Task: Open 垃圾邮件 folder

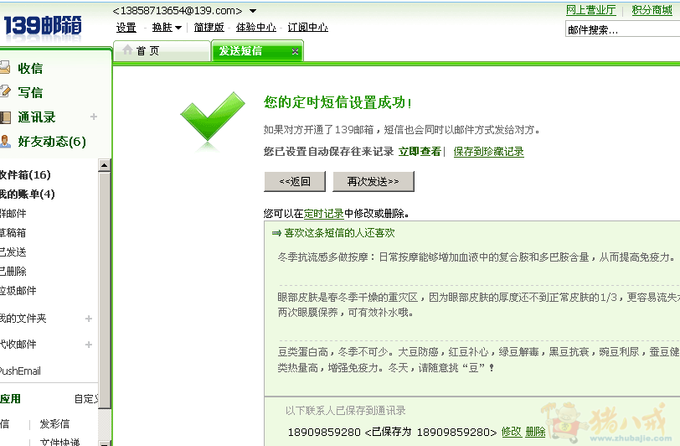Action: [x=18, y=291]
